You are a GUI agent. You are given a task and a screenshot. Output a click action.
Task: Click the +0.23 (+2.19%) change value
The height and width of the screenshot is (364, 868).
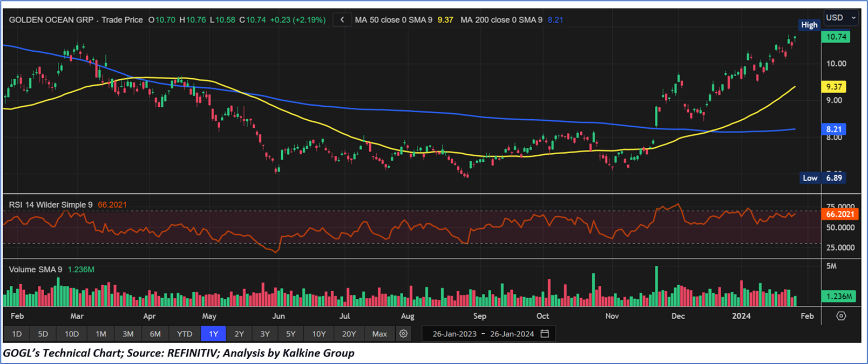coord(298,20)
